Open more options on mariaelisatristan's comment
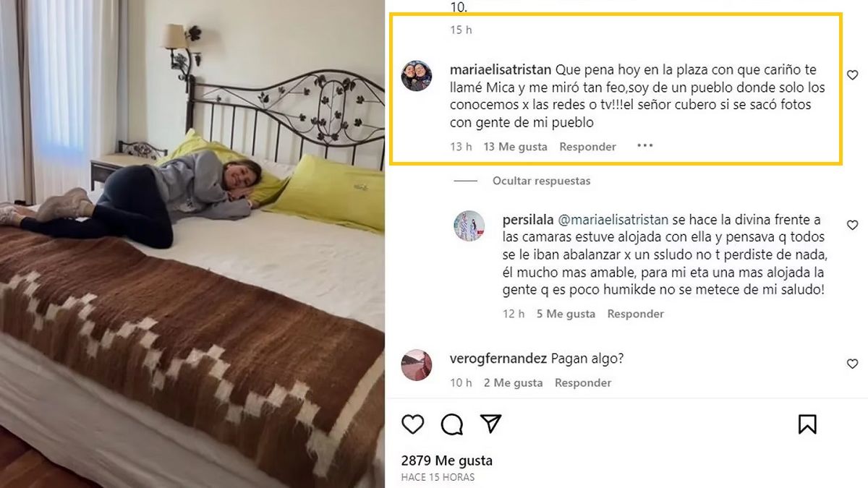This screenshot has width=868, height=488. click(x=644, y=146)
